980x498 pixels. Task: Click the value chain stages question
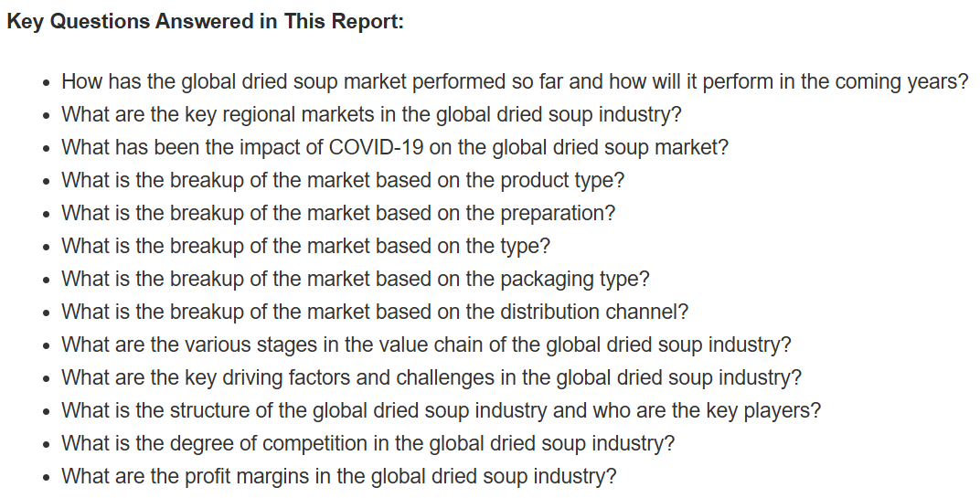tap(426, 344)
